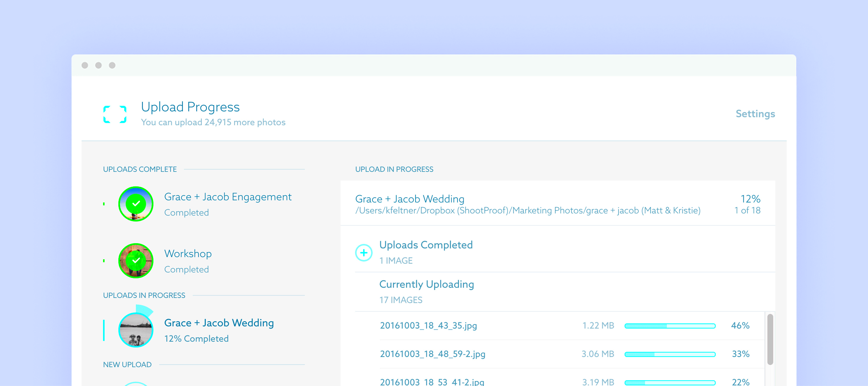Click the Uploads Completed label
The height and width of the screenshot is (386, 868).
tap(426, 245)
